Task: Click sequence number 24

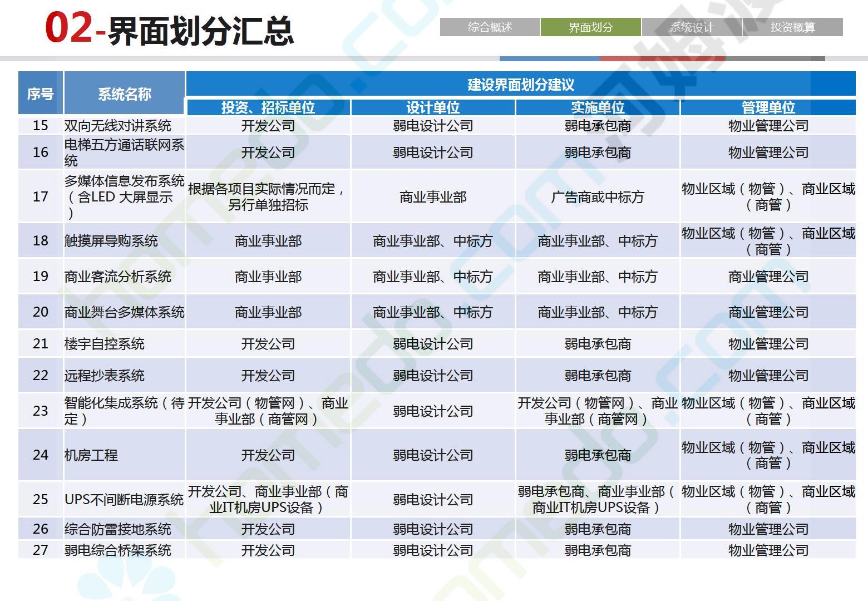Action: (41, 455)
